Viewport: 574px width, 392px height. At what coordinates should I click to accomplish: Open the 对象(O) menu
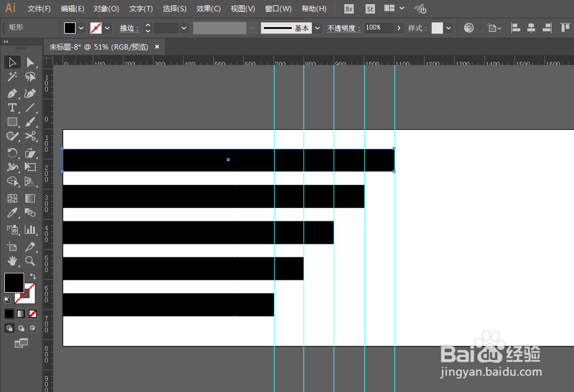click(x=106, y=9)
